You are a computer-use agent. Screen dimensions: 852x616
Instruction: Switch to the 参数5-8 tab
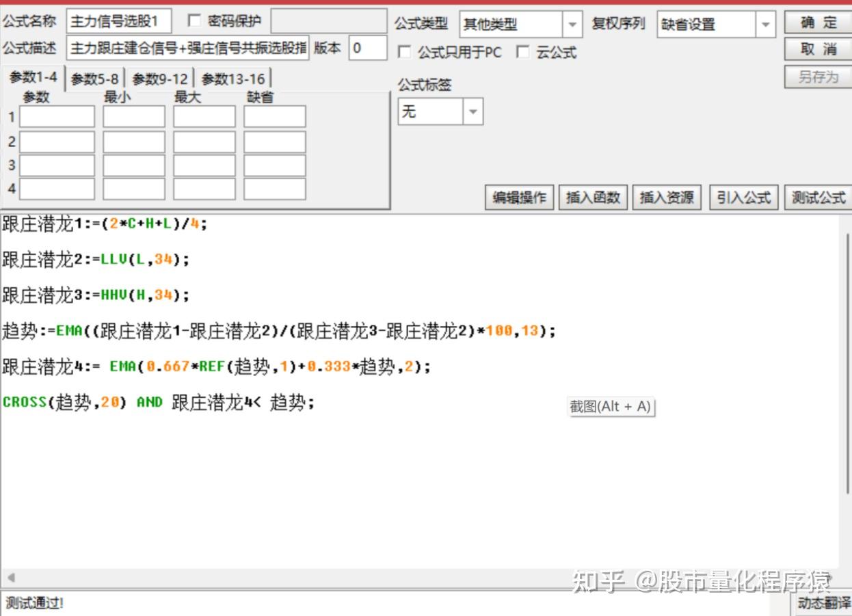click(x=94, y=79)
